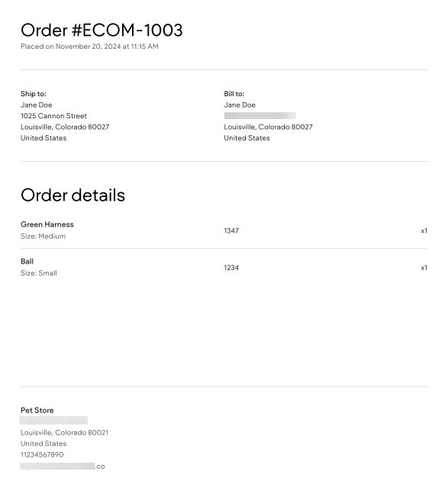
Task: Click the Order details heading
Action: click(73, 195)
